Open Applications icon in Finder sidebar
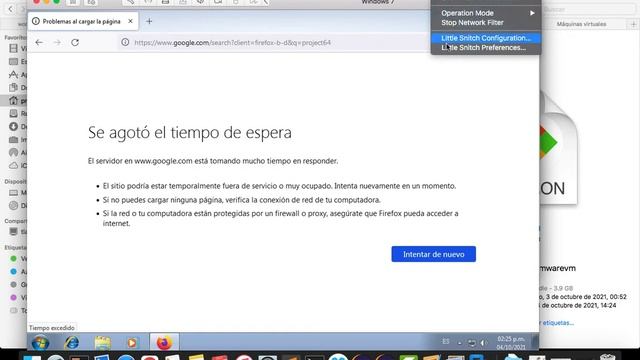 tap(13, 74)
